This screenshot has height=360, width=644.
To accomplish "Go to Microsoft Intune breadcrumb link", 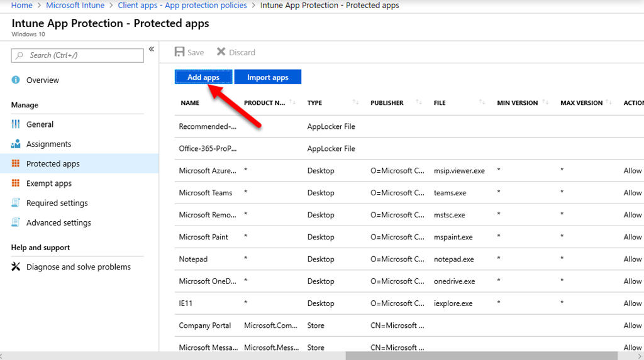I will (75, 6).
